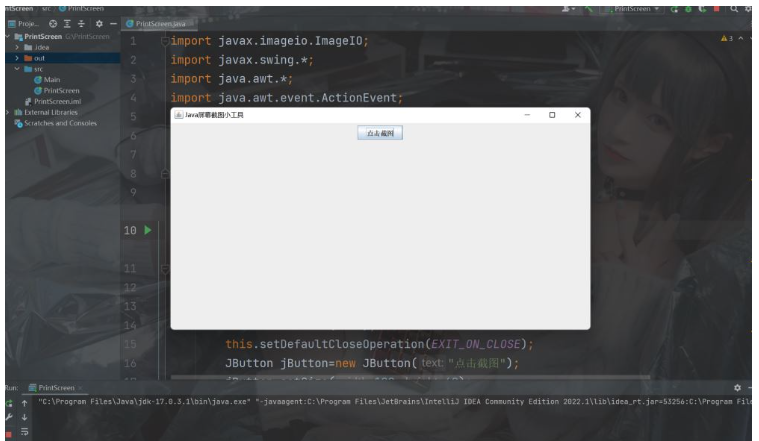Screen dimensions: 759x441
Task: Select Scratches and Consoles
Action: pos(56,123)
